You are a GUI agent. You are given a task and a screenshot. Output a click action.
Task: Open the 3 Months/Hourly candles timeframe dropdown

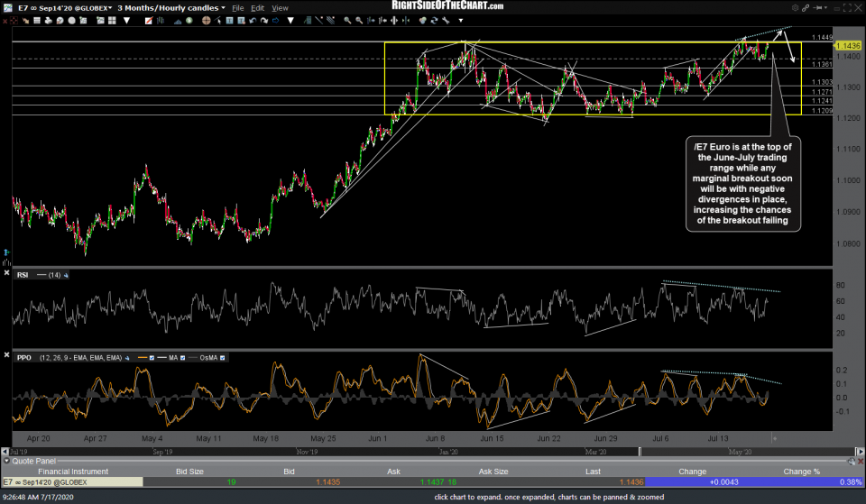pyautogui.click(x=171, y=7)
